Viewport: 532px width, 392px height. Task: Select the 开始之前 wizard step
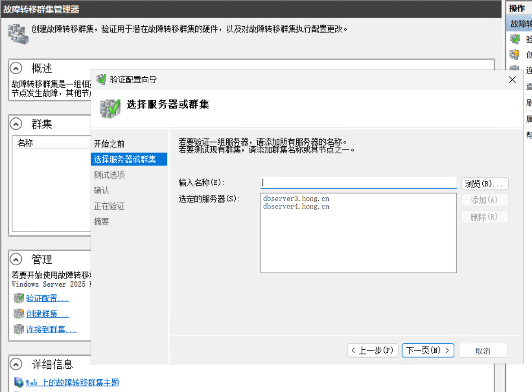point(109,144)
